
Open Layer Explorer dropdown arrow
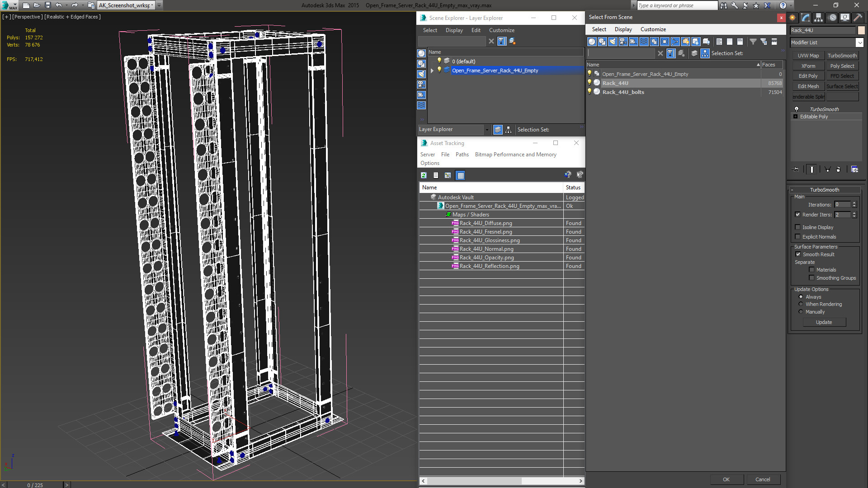coord(487,130)
